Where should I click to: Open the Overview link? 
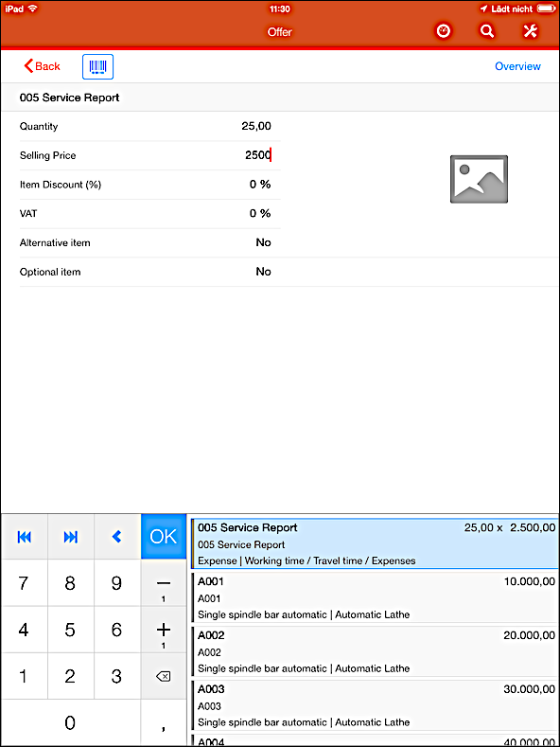(517, 66)
